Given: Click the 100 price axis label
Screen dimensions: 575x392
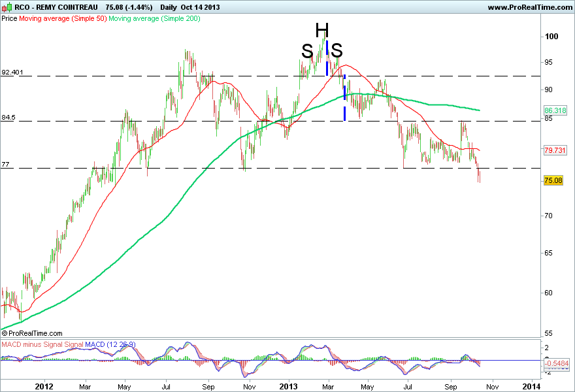Looking at the screenshot, I should (x=551, y=37).
